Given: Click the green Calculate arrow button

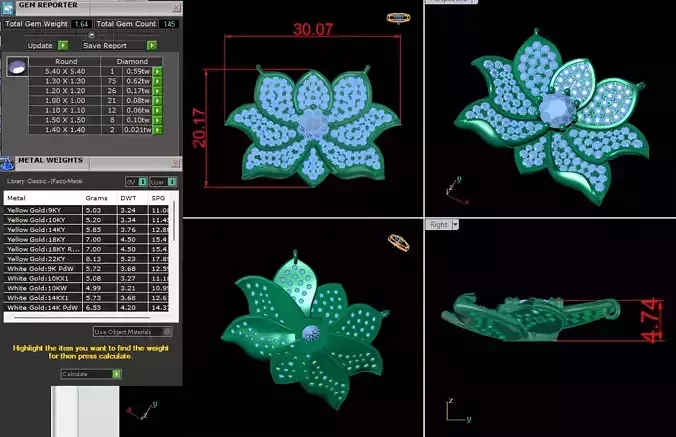Looking at the screenshot, I should click(116, 374).
